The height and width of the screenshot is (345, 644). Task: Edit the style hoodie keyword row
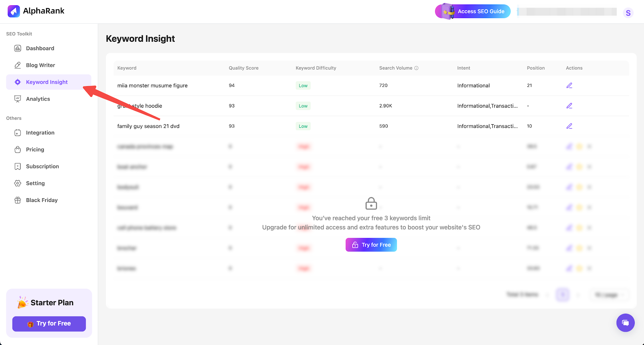(569, 106)
